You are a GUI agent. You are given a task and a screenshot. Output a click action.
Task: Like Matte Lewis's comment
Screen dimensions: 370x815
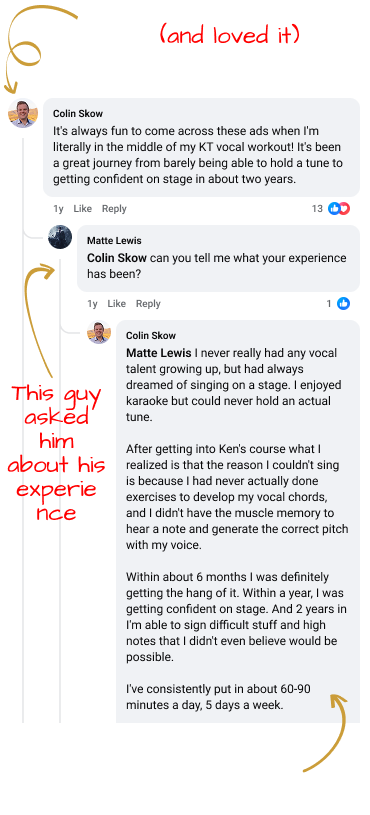pos(116,304)
